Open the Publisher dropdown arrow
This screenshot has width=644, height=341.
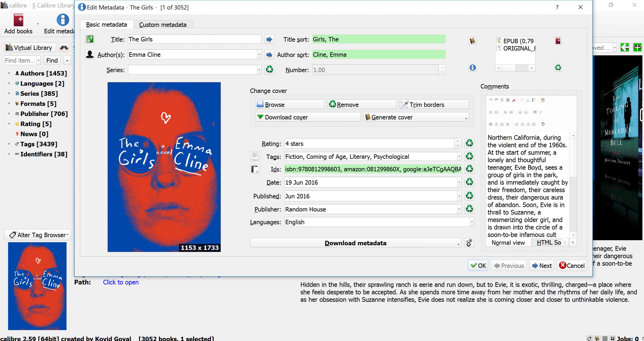pyautogui.click(x=459, y=209)
